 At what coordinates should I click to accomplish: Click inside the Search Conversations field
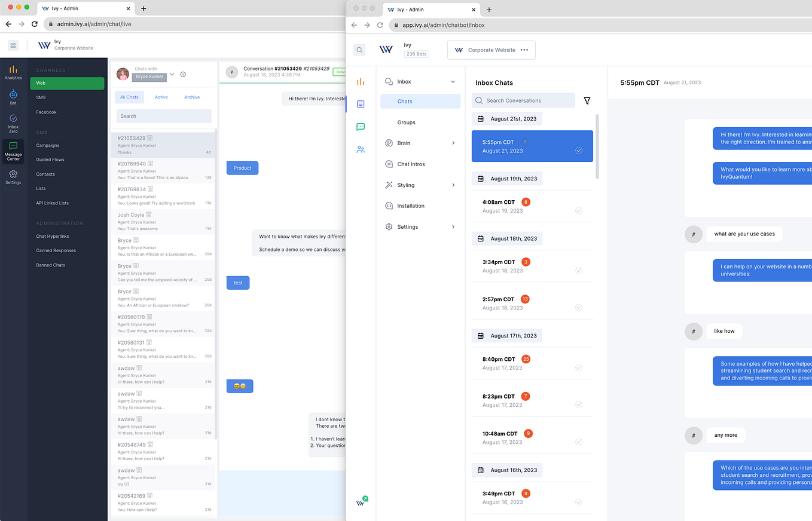point(523,100)
